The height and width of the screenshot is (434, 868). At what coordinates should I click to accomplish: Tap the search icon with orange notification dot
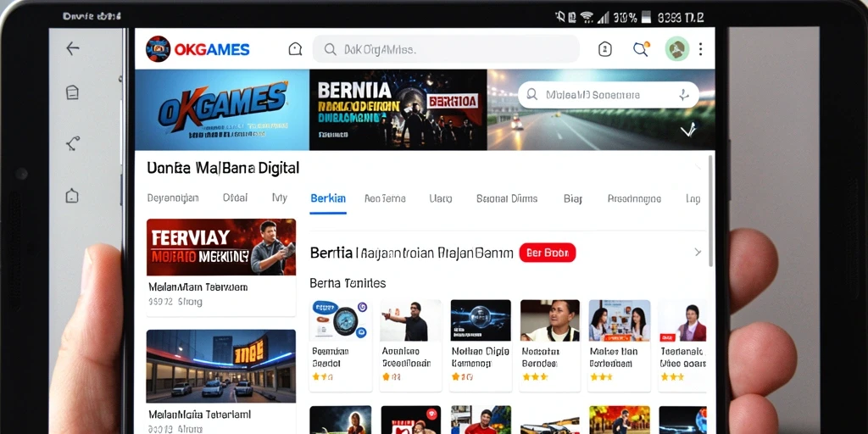[641, 49]
